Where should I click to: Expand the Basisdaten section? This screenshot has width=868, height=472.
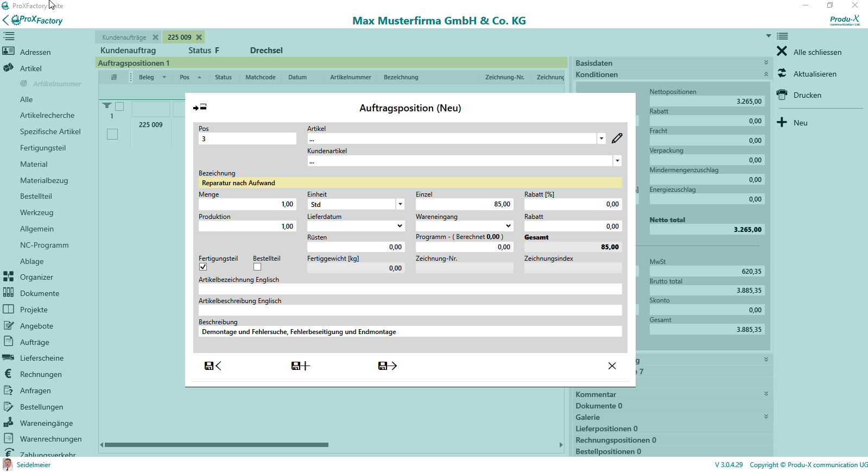(766, 63)
